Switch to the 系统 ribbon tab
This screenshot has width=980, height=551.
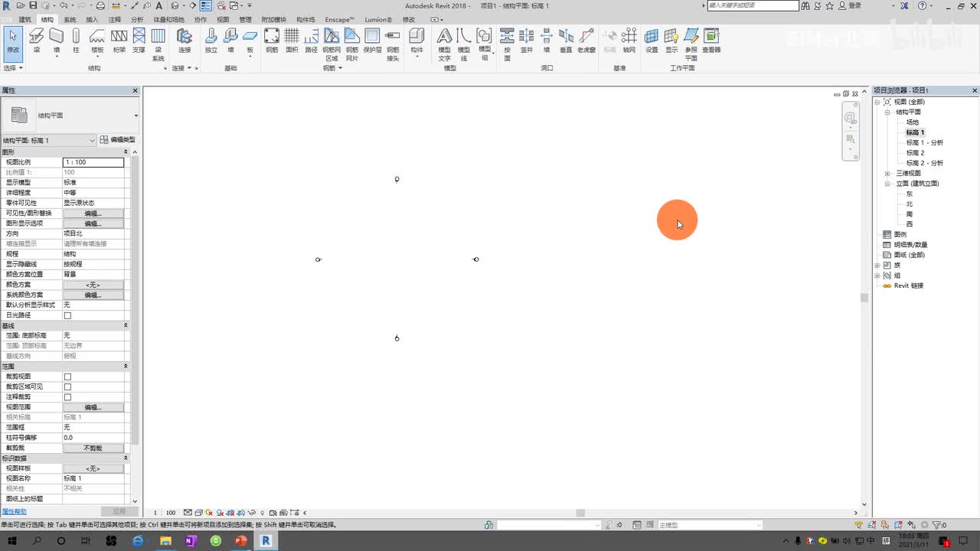pyautogui.click(x=70, y=19)
